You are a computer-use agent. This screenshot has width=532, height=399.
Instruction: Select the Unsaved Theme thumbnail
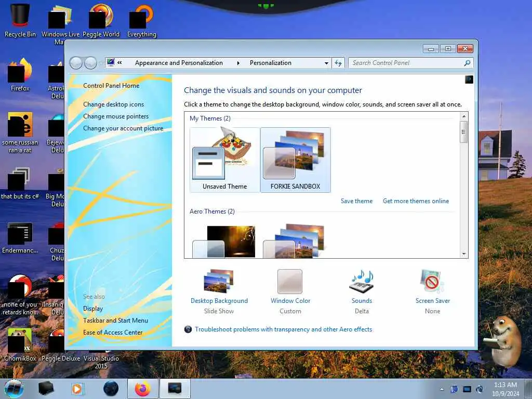[x=224, y=160]
